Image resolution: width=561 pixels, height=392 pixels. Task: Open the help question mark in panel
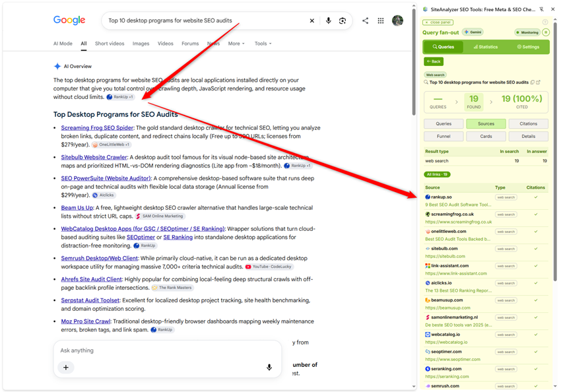click(545, 22)
